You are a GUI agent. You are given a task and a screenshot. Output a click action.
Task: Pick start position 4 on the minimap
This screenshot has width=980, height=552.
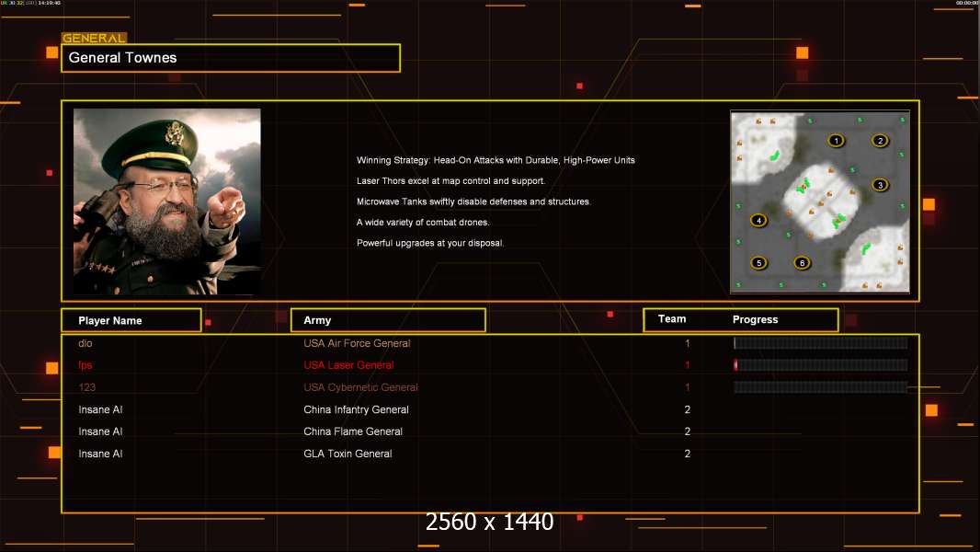pyautogui.click(x=758, y=220)
